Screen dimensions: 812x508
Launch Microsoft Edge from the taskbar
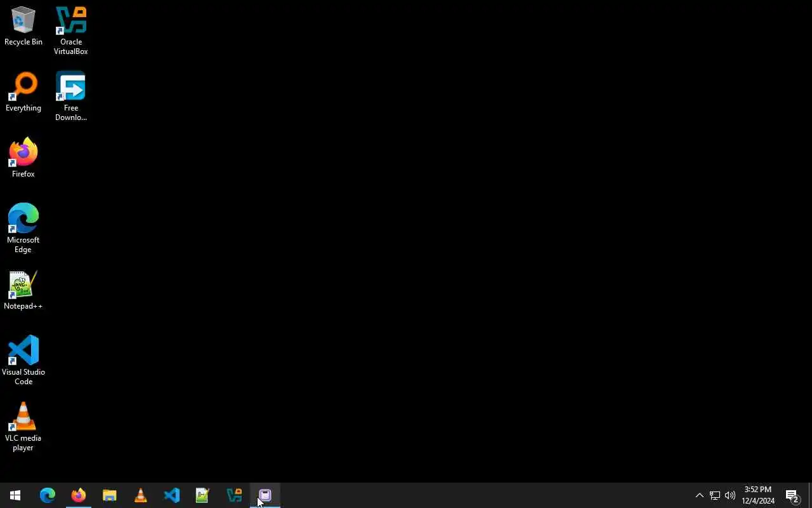(48, 495)
